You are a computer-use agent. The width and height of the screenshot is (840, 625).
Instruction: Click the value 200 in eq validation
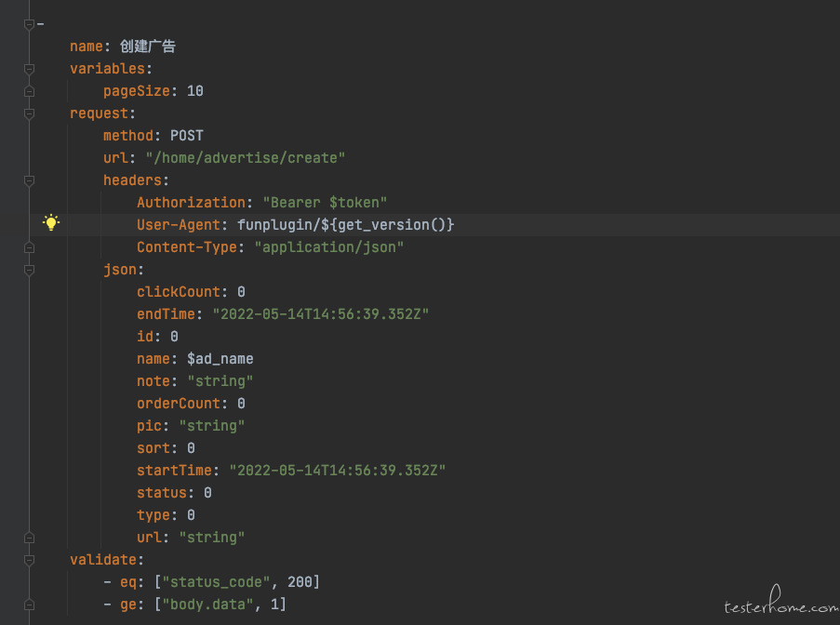tap(300, 582)
